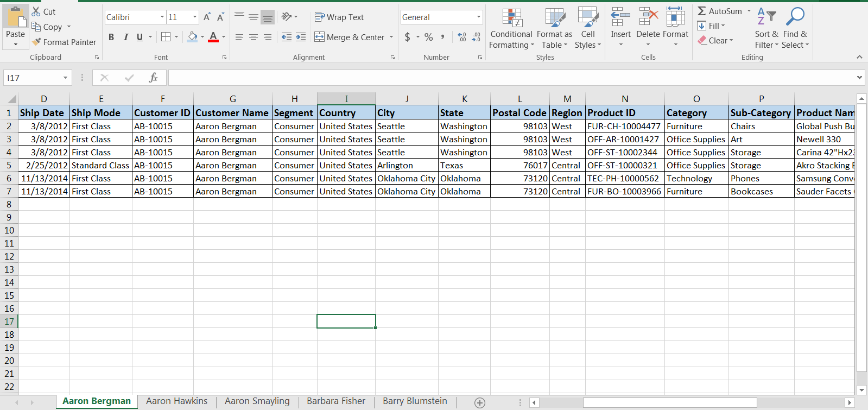Open Conditional Formatting menu
868x410 pixels.
(511, 29)
